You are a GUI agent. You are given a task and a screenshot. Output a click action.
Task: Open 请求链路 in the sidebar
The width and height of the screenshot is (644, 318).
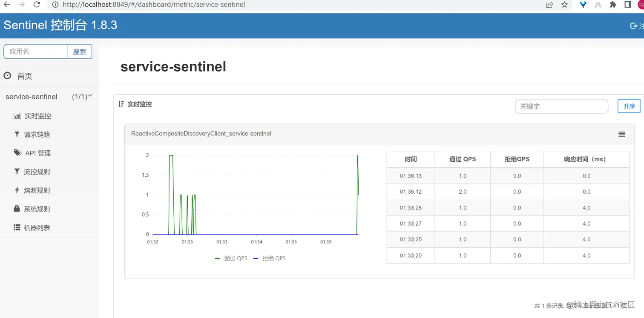point(37,135)
